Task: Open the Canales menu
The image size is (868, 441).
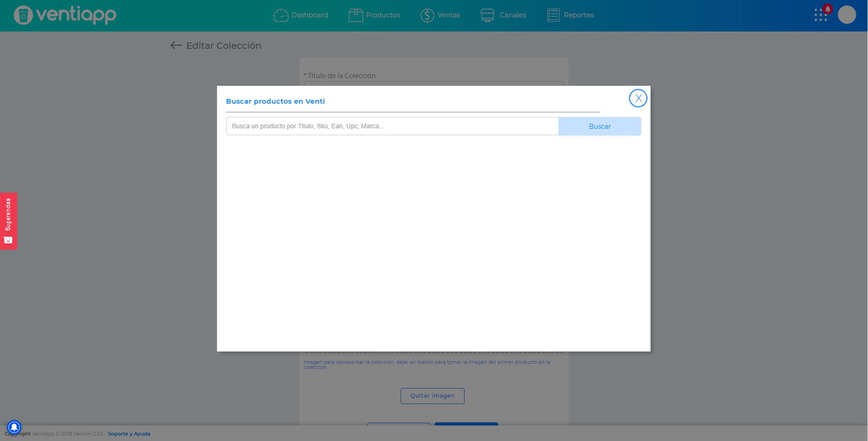Action: tap(503, 15)
